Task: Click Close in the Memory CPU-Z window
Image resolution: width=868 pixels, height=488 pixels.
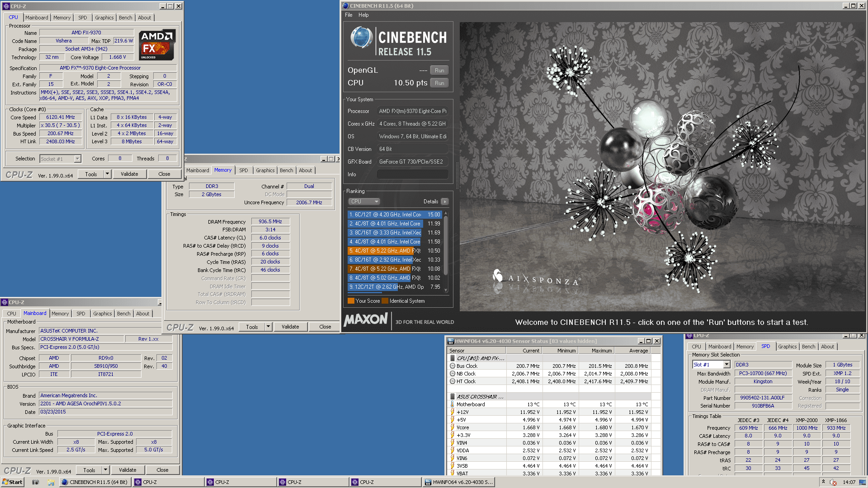Action: (x=325, y=327)
